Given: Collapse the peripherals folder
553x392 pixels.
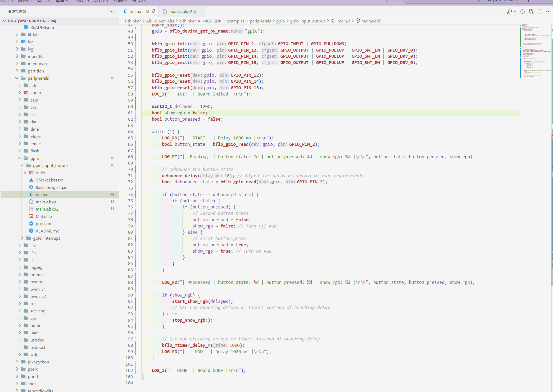Looking at the screenshot, I should [x=17, y=78].
